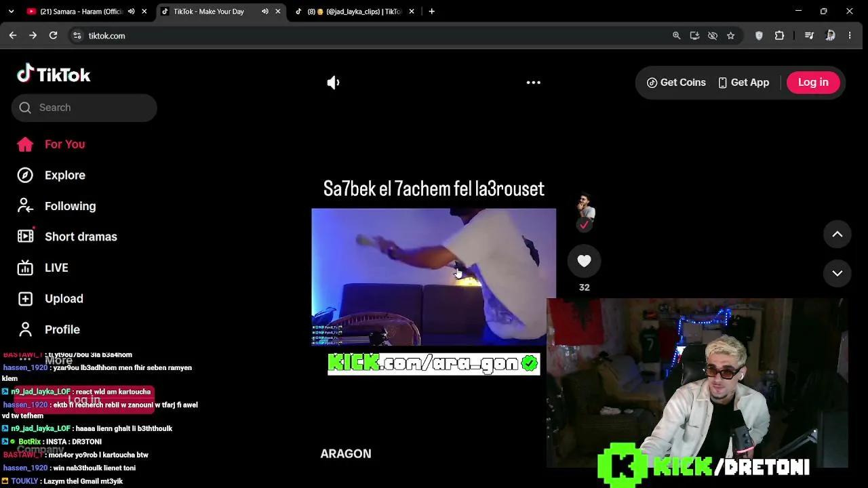Click Get App

pyautogui.click(x=743, y=83)
